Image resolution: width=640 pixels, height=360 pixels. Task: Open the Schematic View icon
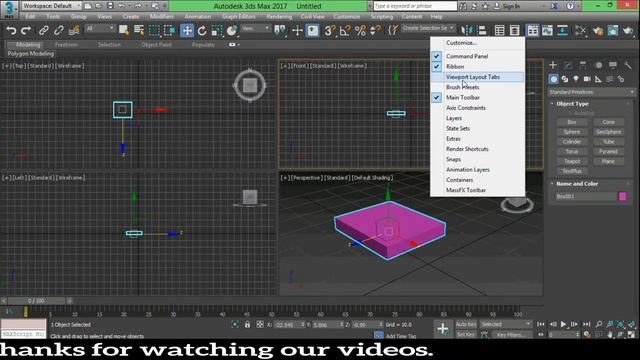pos(562,30)
